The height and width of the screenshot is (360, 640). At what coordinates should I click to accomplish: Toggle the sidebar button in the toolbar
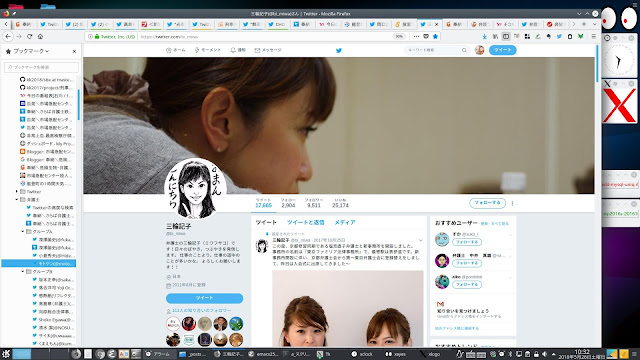point(506,36)
